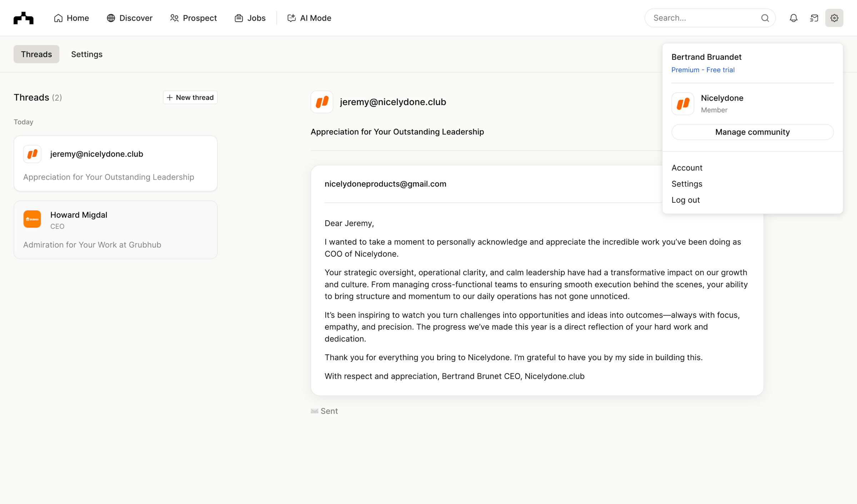The height and width of the screenshot is (504, 857).
Task: Click the Nicelydone logo in the jeremy thread card
Action: click(x=32, y=154)
